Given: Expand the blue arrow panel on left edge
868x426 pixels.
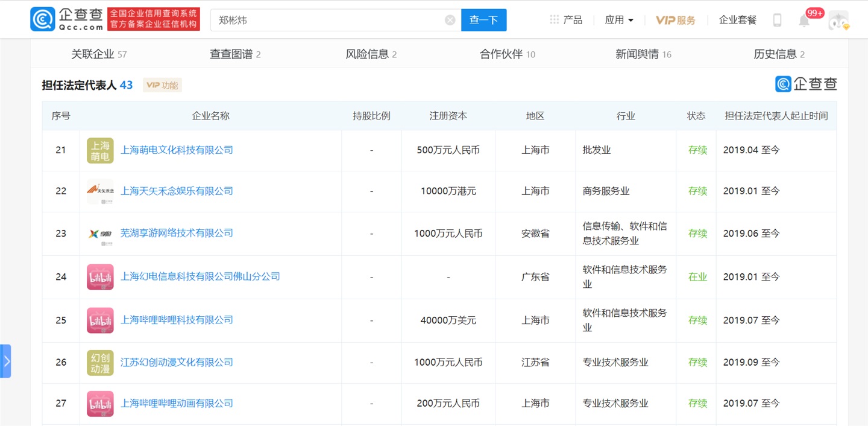Looking at the screenshot, I should [x=7, y=361].
